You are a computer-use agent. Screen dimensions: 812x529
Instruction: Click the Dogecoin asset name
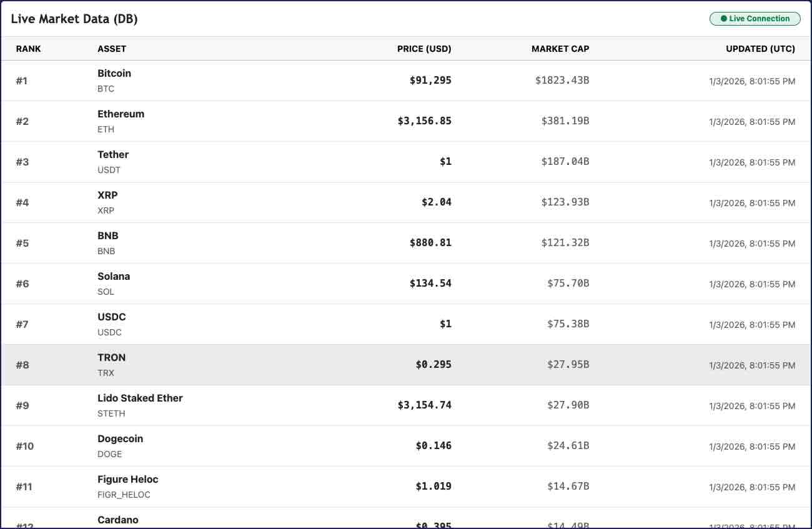coord(120,439)
